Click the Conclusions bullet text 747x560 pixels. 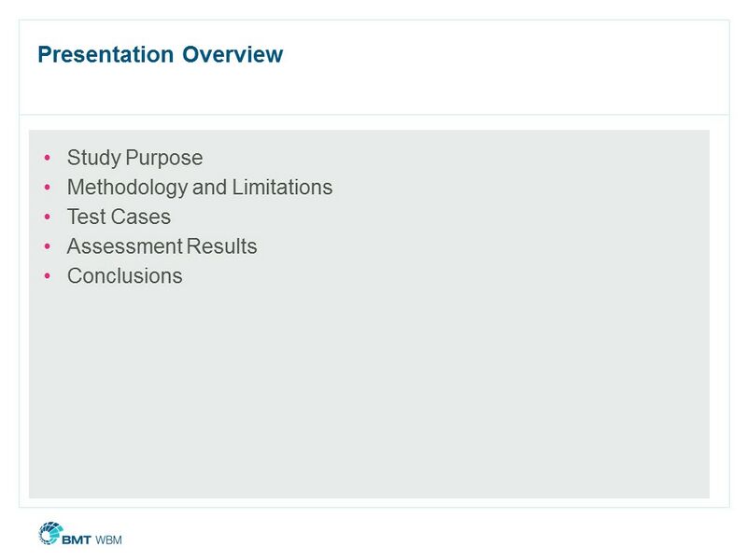click(125, 277)
